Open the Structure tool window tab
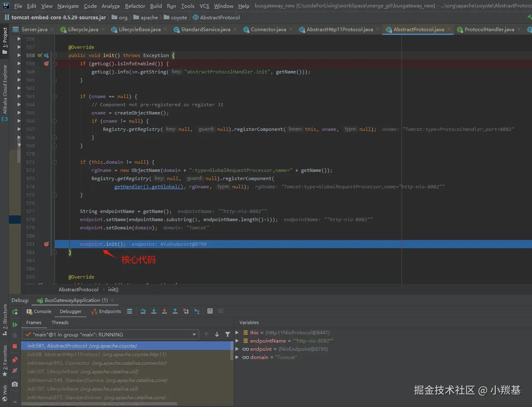 tap(5, 320)
